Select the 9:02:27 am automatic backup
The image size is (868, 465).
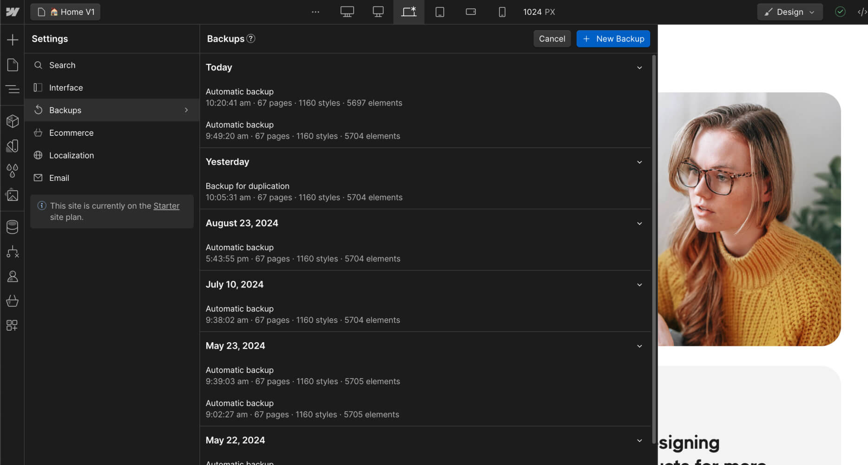[425, 409]
